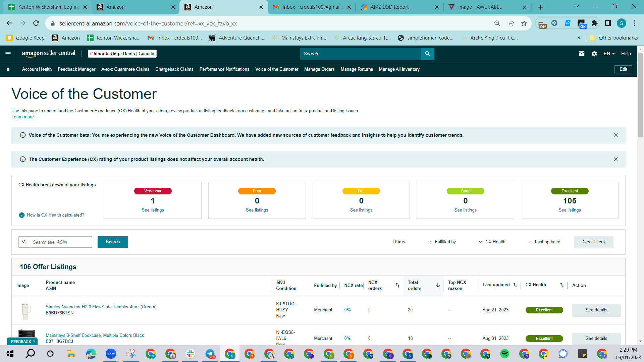644x362 pixels.
Task: Click the info icon beside CX Health calculated
Action: 22,215
